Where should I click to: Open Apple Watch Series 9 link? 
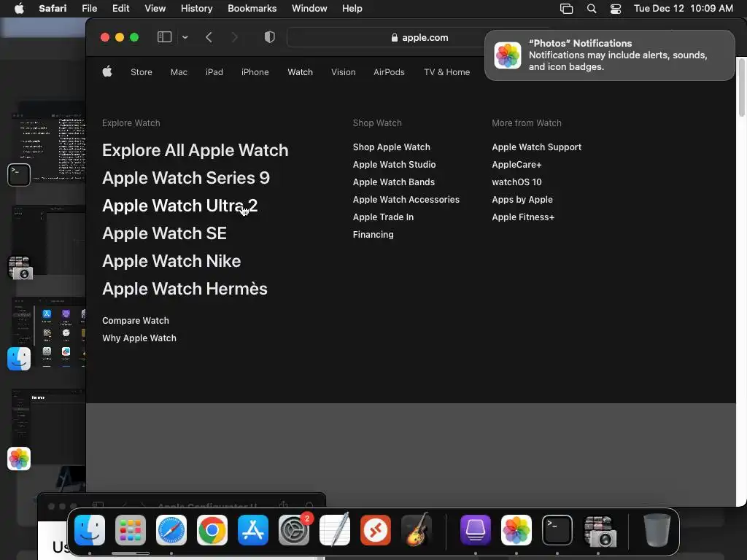186,178
